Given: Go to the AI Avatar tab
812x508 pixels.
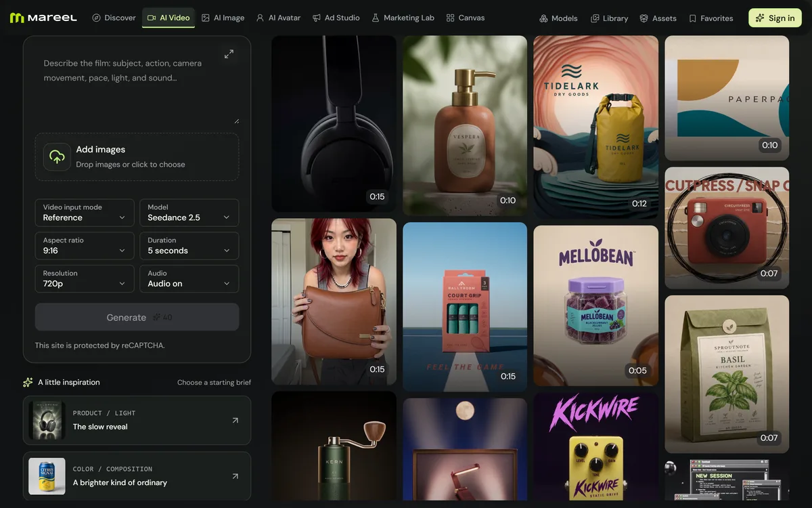Looking at the screenshot, I should pyautogui.click(x=278, y=18).
